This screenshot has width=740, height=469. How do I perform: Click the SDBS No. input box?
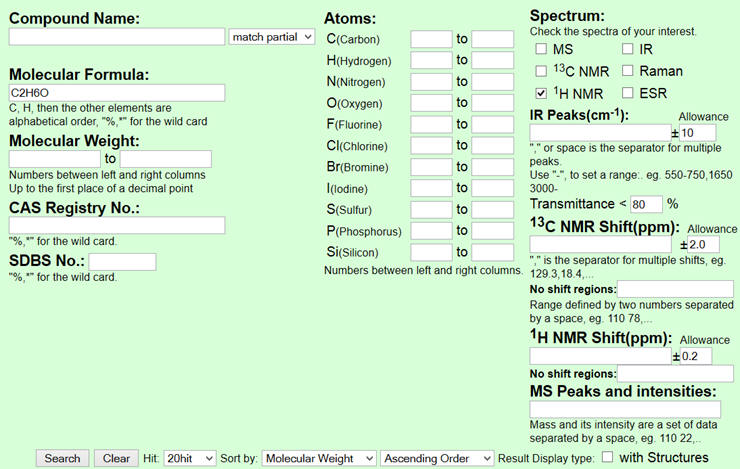pos(122,262)
